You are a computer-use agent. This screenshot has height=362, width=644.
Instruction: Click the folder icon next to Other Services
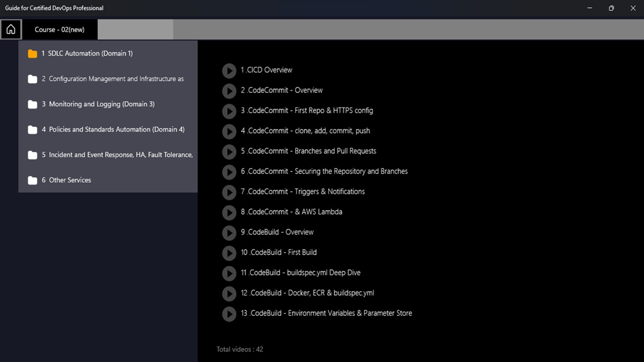[x=32, y=180]
